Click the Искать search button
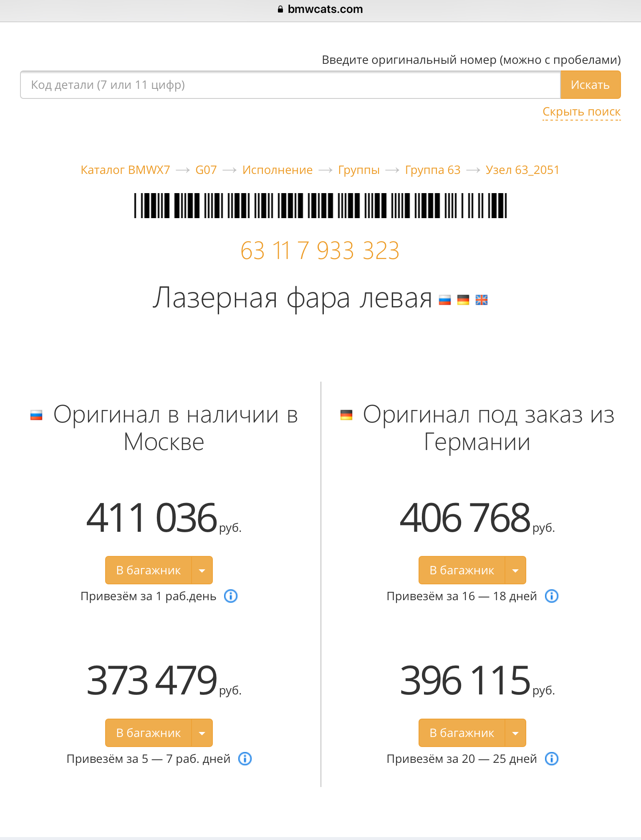The image size is (641, 840). [x=590, y=85]
